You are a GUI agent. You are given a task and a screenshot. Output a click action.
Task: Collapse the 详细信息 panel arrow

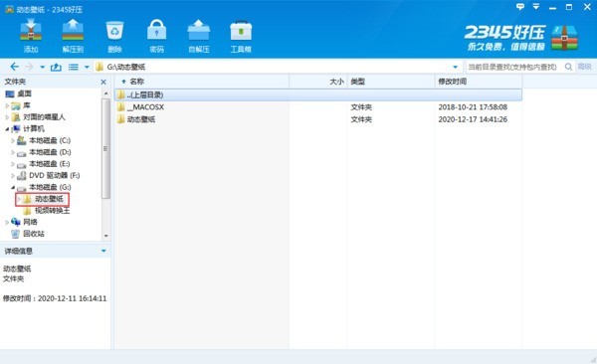(103, 251)
